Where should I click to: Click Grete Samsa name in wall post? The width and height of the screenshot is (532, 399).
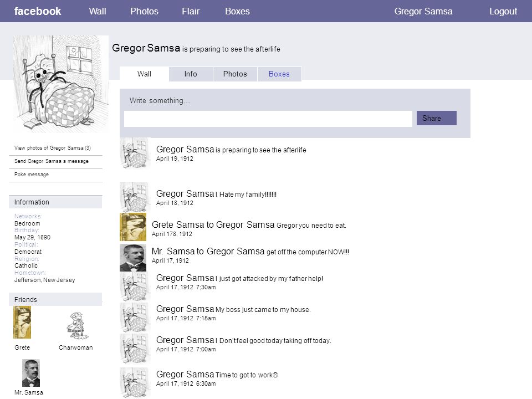(x=178, y=224)
